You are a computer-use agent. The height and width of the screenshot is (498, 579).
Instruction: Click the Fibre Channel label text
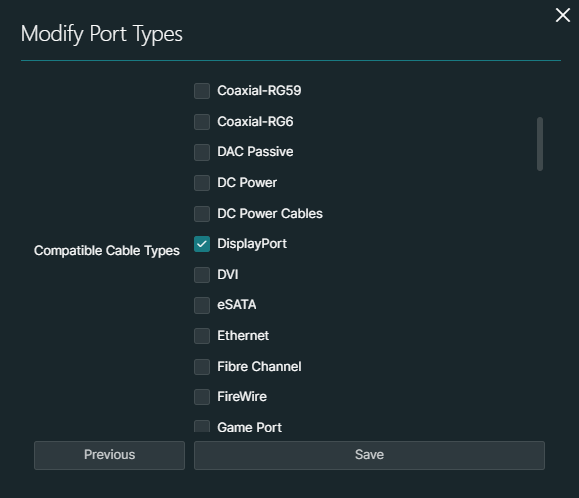click(259, 367)
